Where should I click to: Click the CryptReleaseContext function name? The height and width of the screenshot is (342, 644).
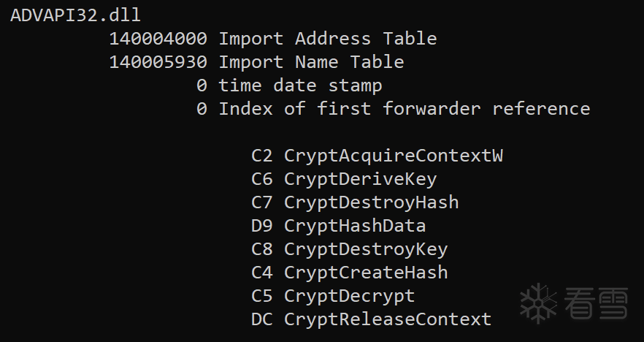387,319
